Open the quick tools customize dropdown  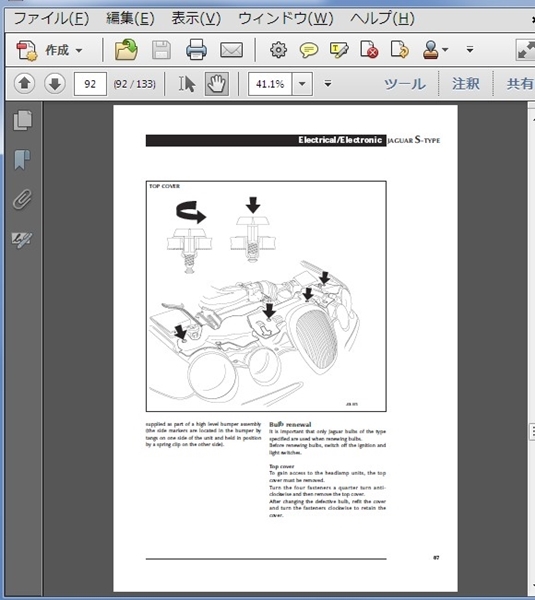pos(470,49)
